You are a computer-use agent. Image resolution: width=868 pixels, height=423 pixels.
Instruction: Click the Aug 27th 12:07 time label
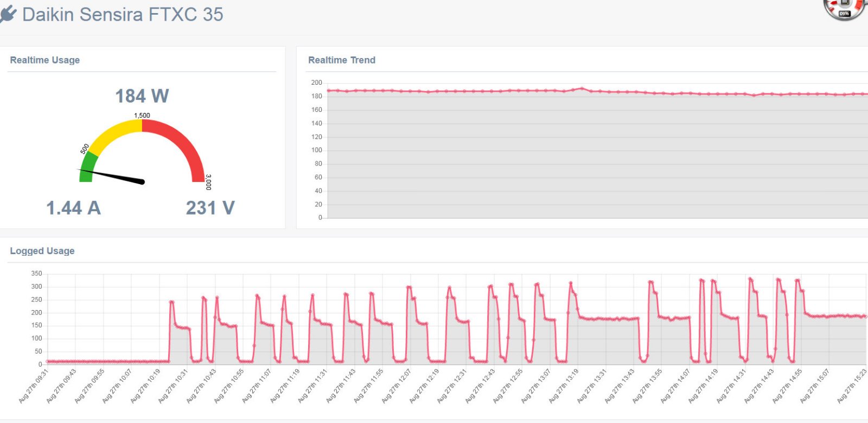pyautogui.click(x=397, y=386)
